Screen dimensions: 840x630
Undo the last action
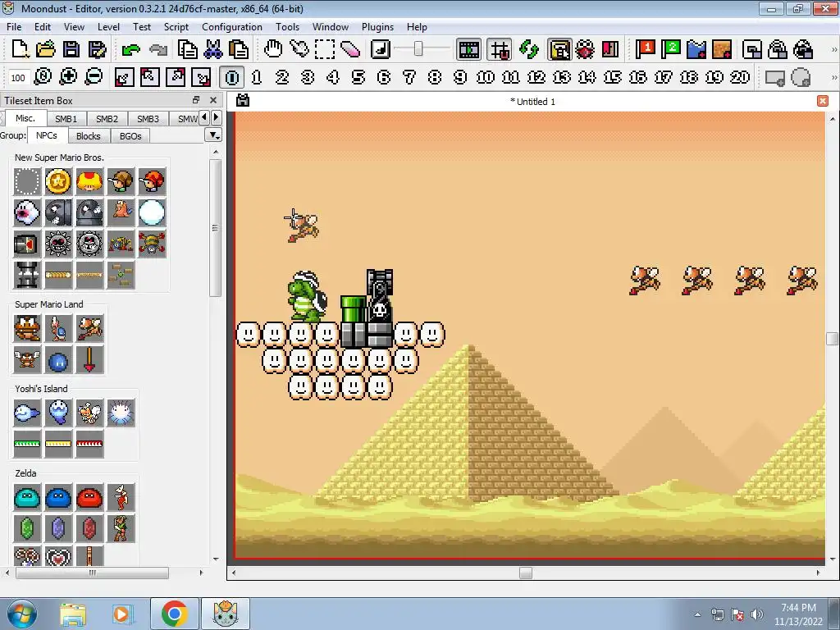[130, 49]
